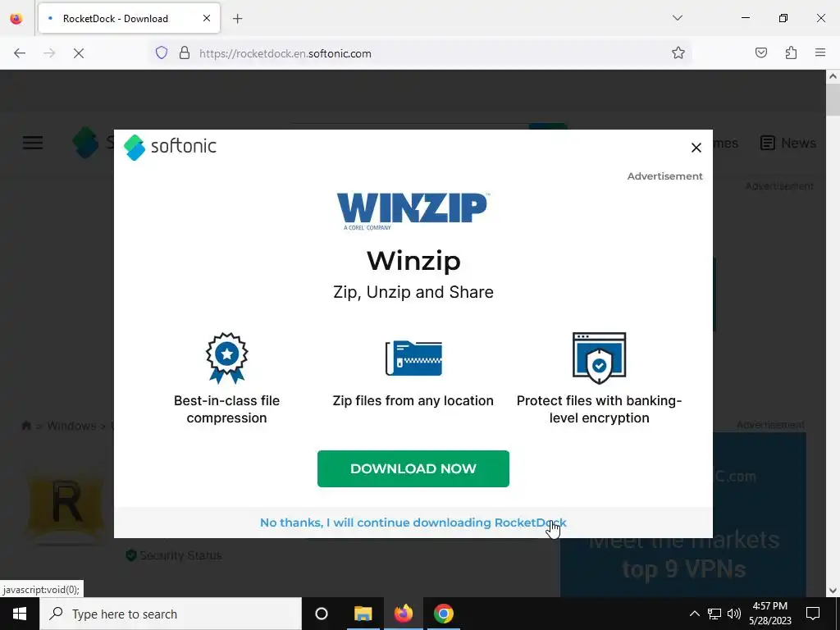Open a new browser tab
Viewport: 840px width, 630px height.
(237, 19)
